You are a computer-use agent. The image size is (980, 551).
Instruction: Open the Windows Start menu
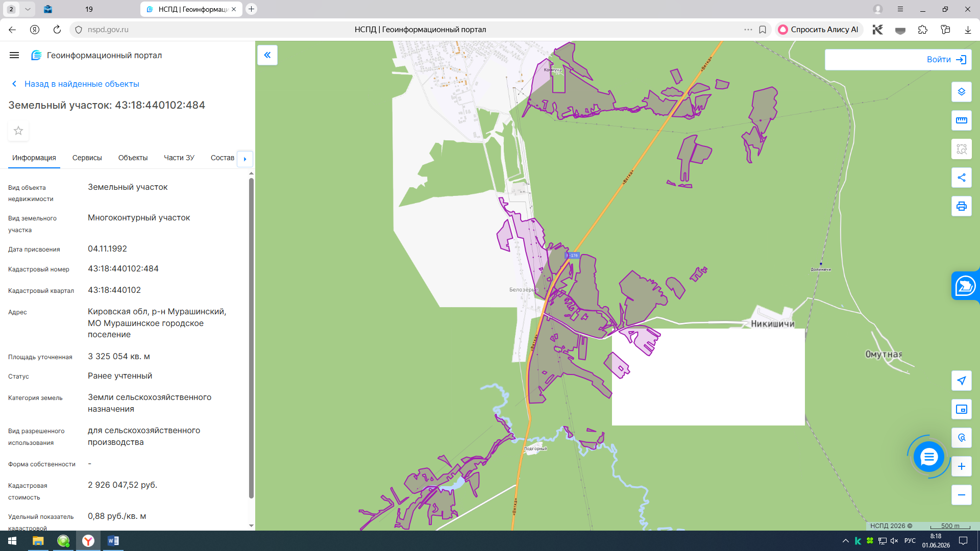[x=12, y=541]
